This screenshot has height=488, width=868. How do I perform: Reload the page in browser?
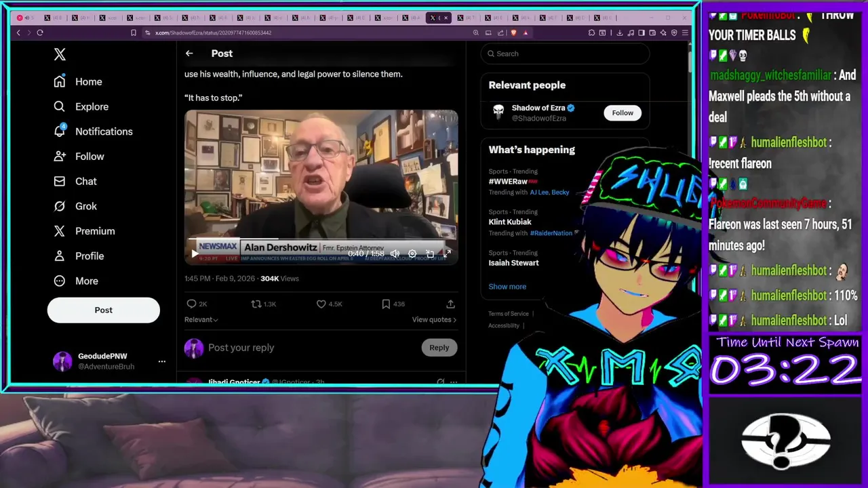coord(40,33)
